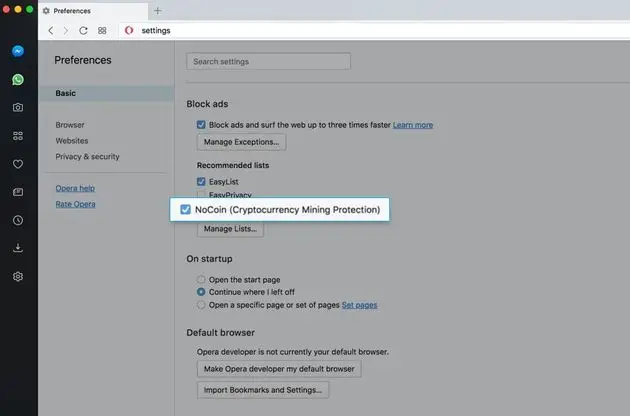Select Basic in the preferences sidebar

[x=106, y=93]
